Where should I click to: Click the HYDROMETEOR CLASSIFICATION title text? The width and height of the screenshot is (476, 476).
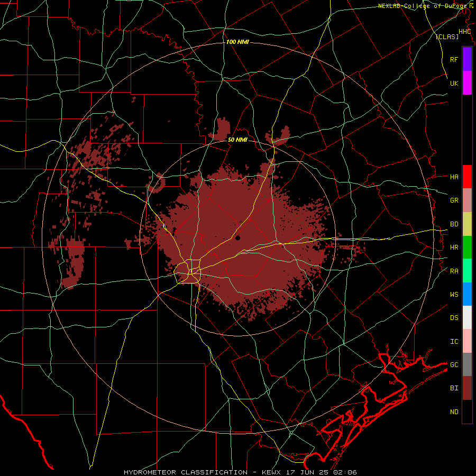coord(186,472)
